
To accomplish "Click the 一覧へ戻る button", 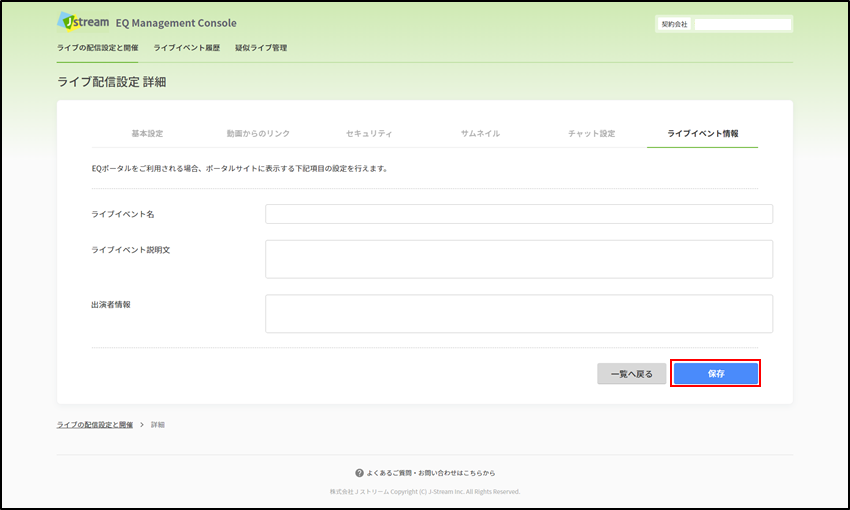I will pyautogui.click(x=632, y=374).
